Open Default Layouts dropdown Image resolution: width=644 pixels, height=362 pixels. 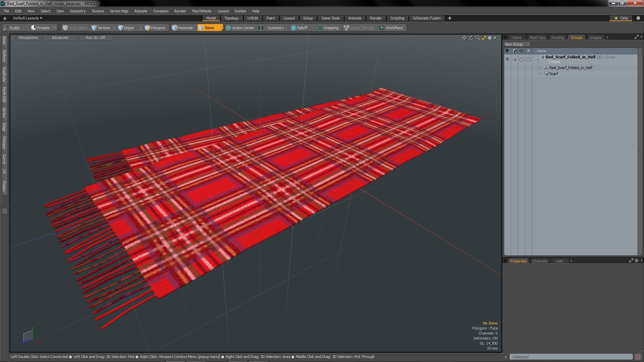click(28, 18)
